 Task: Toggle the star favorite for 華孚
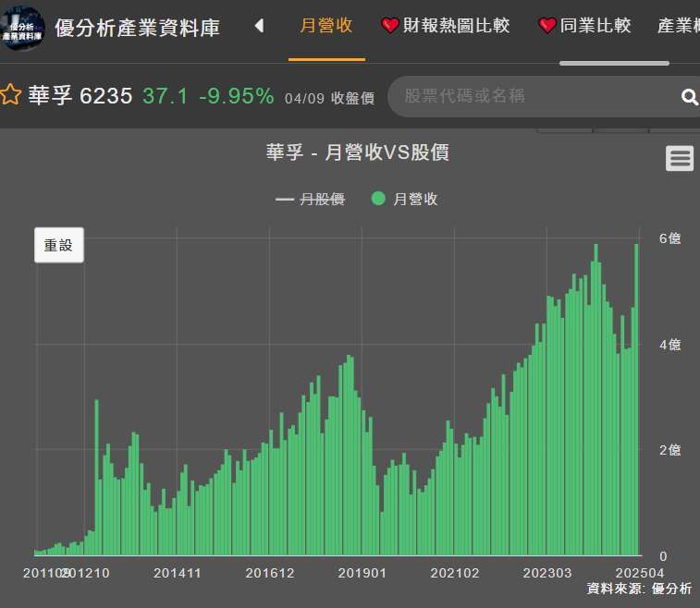coord(11,96)
